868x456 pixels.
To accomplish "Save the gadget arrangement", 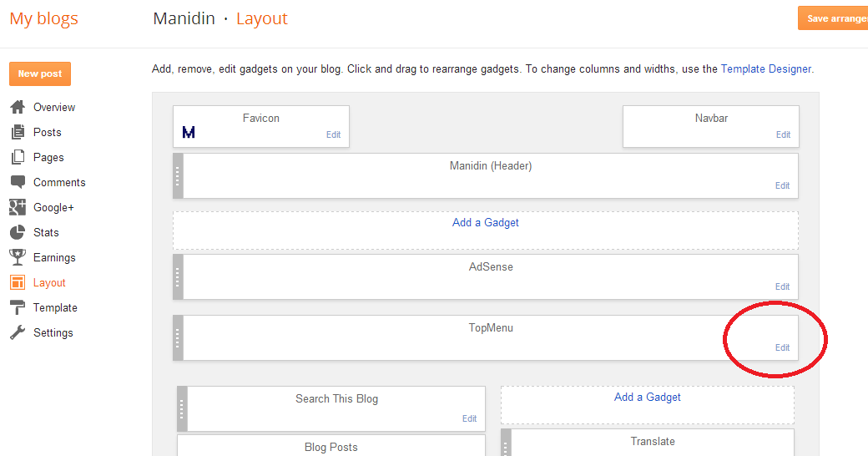I will coord(833,18).
